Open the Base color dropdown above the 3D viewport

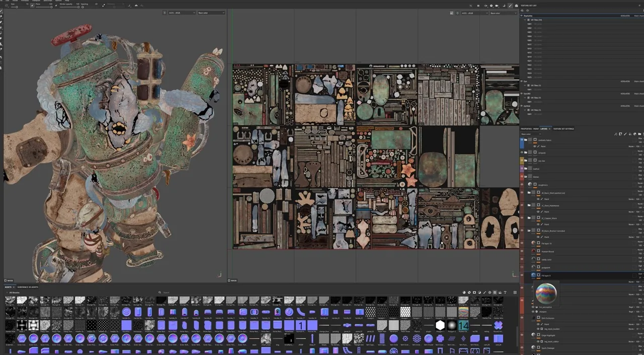coord(211,13)
